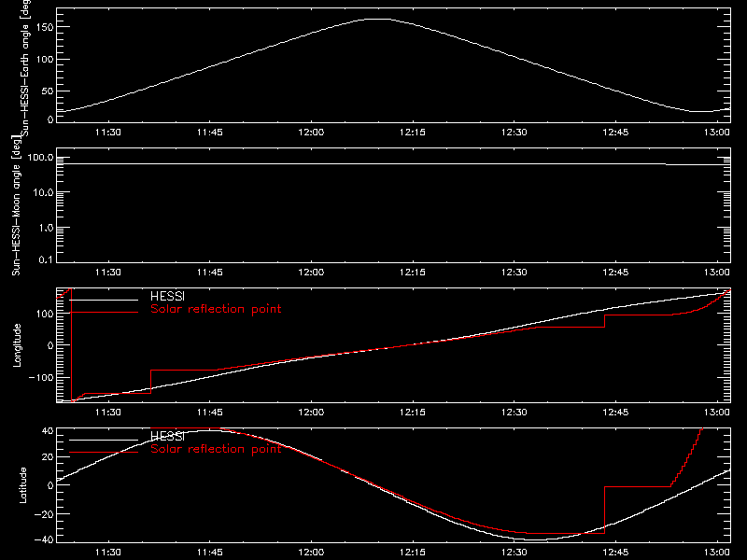Click the Latitude axis title
747x560 pixels.
pyautogui.click(x=22, y=485)
